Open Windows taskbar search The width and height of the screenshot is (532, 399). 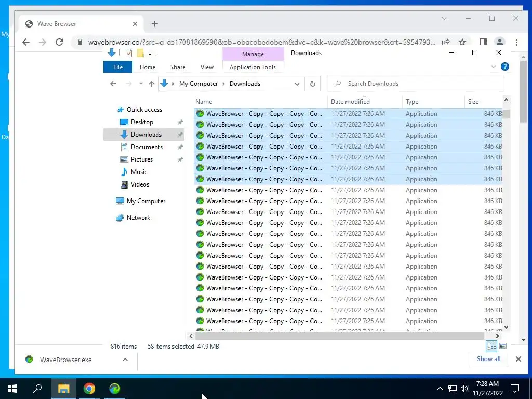tap(37, 389)
